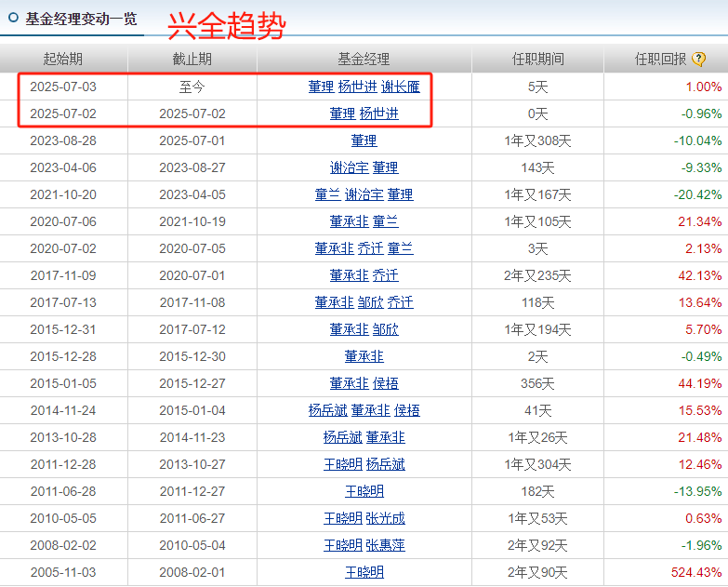Select start date 2014-11-24
Viewport: 728px width, 587px height.
63,410
